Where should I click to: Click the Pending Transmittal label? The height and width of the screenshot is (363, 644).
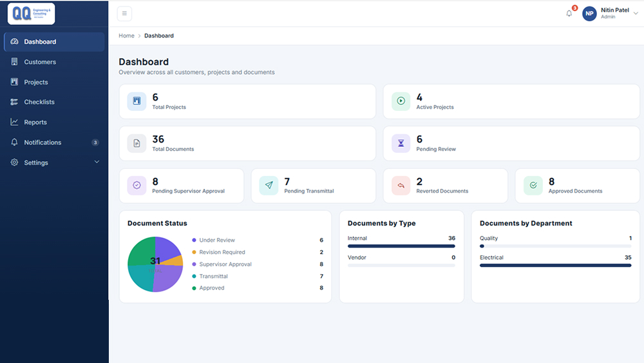click(x=309, y=191)
